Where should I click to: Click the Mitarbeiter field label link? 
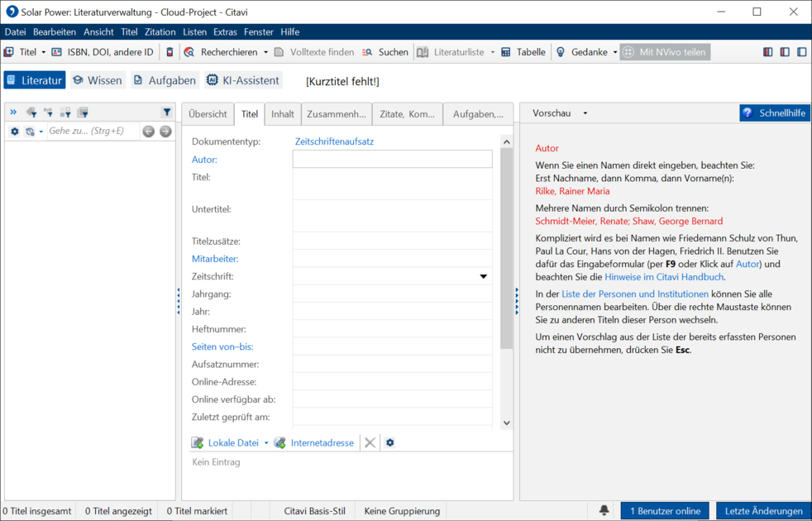pyautogui.click(x=215, y=259)
